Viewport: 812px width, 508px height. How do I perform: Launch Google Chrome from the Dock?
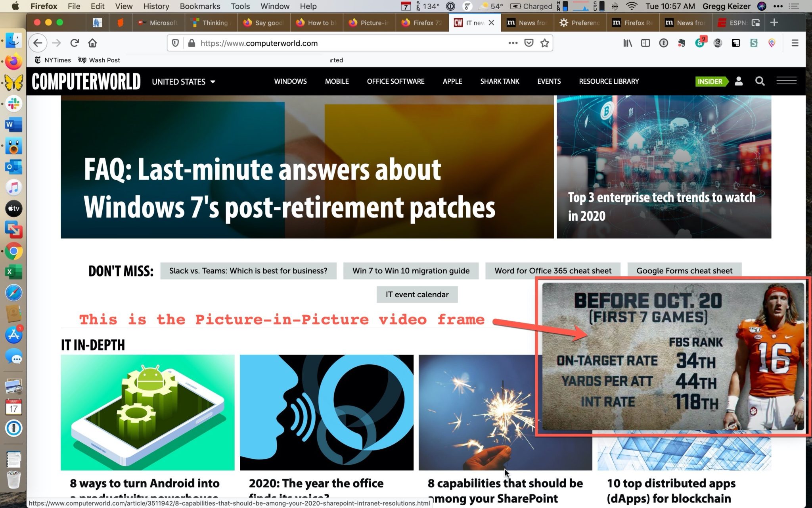13,251
